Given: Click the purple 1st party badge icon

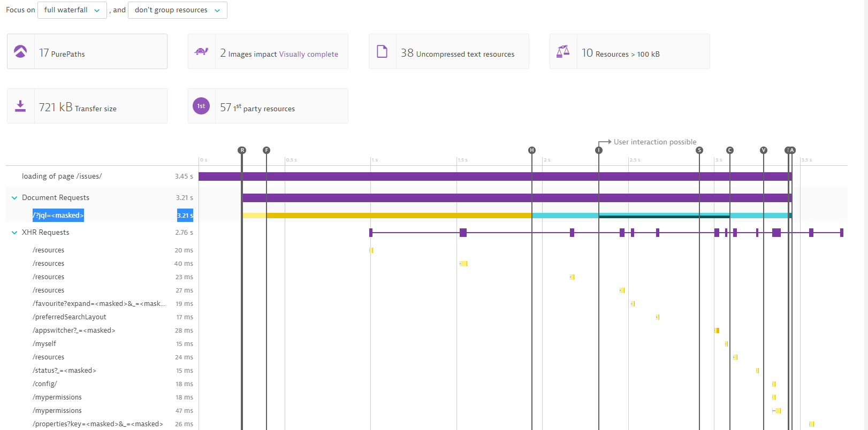Looking at the screenshot, I should coord(201,106).
